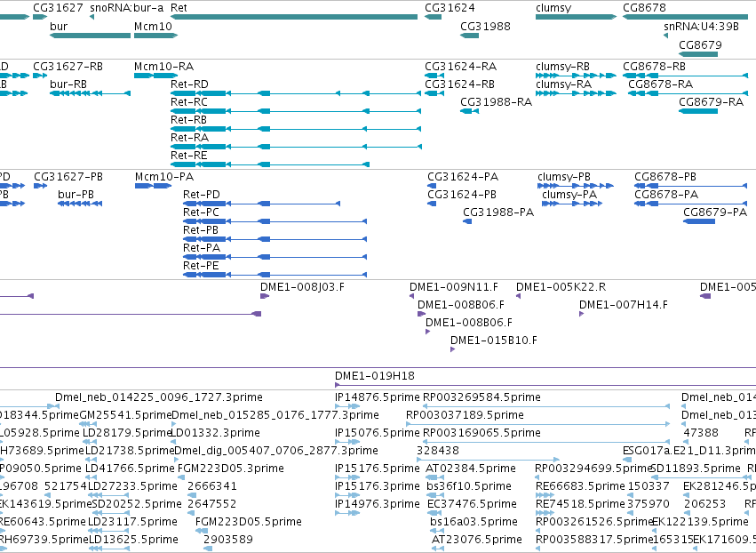Click the 2903589 EST label

point(228,540)
